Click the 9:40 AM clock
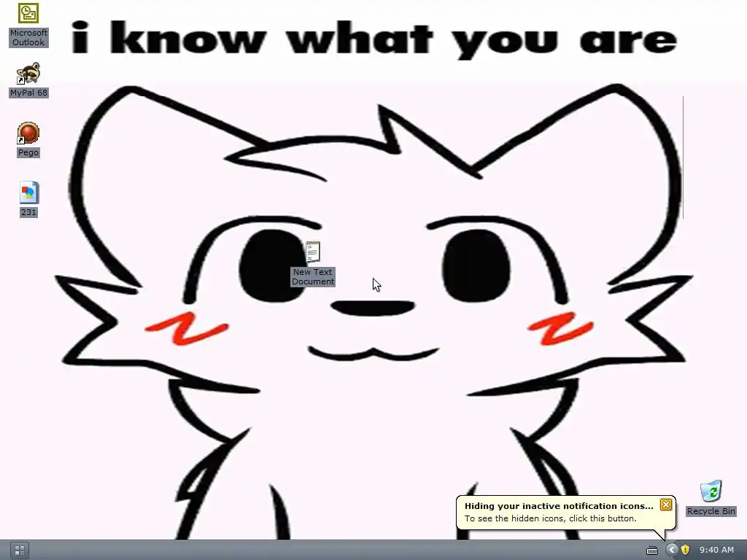Screen dimensions: 747x560 [716, 550]
